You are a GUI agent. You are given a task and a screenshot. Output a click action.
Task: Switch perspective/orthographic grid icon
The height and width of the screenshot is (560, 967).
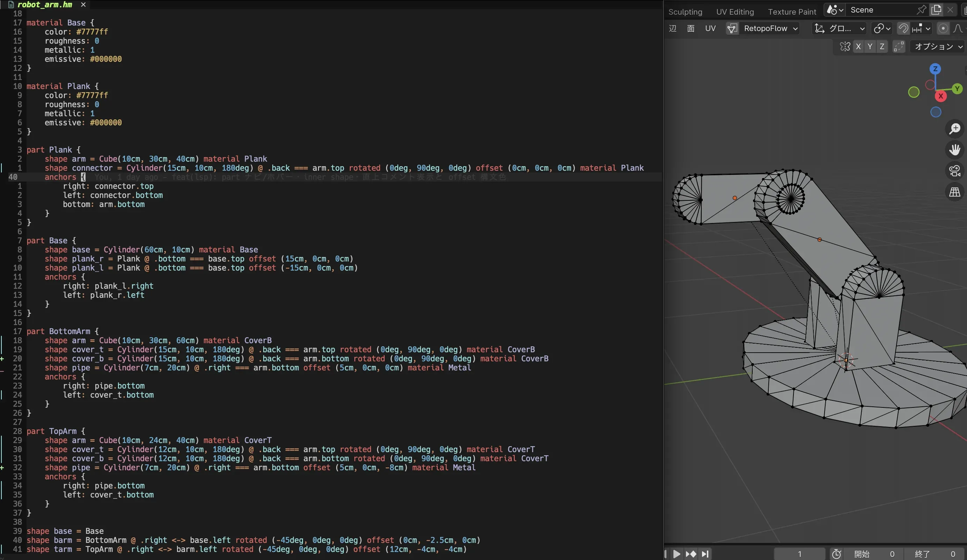[x=955, y=192]
